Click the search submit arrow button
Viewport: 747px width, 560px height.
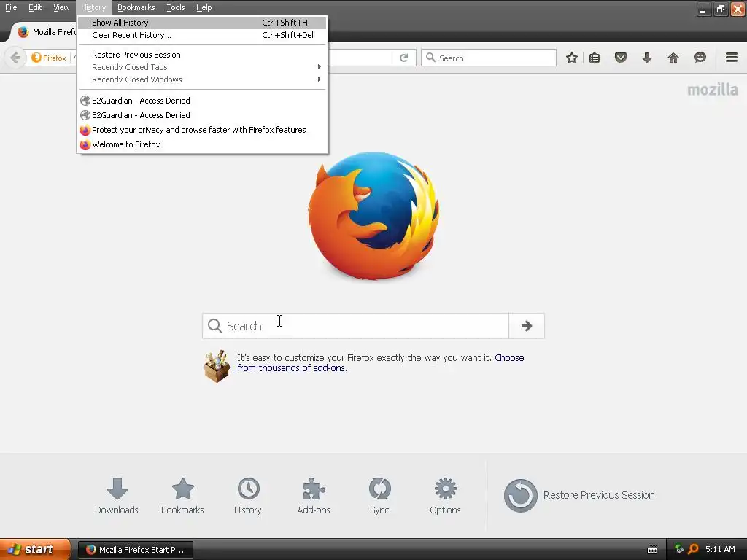527,326
